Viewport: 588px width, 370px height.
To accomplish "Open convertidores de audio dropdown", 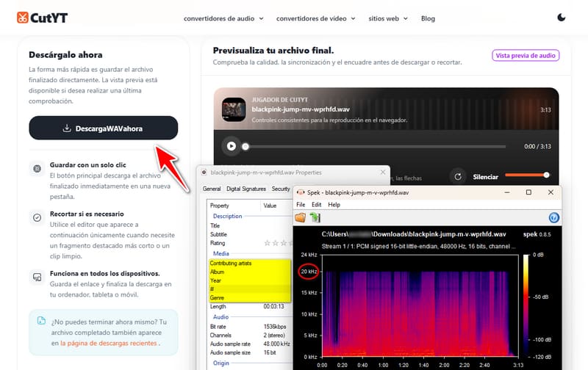I will point(223,18).
